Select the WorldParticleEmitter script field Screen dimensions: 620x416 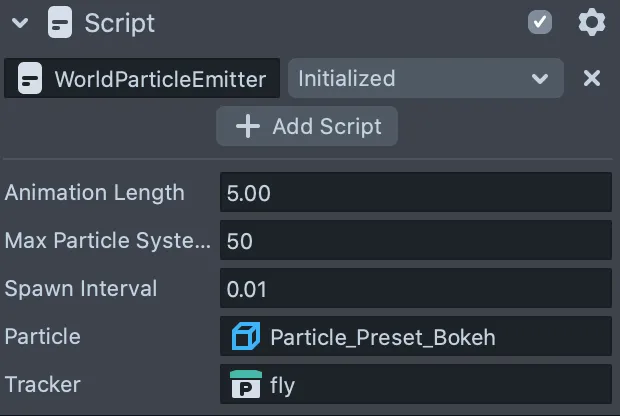142,78
